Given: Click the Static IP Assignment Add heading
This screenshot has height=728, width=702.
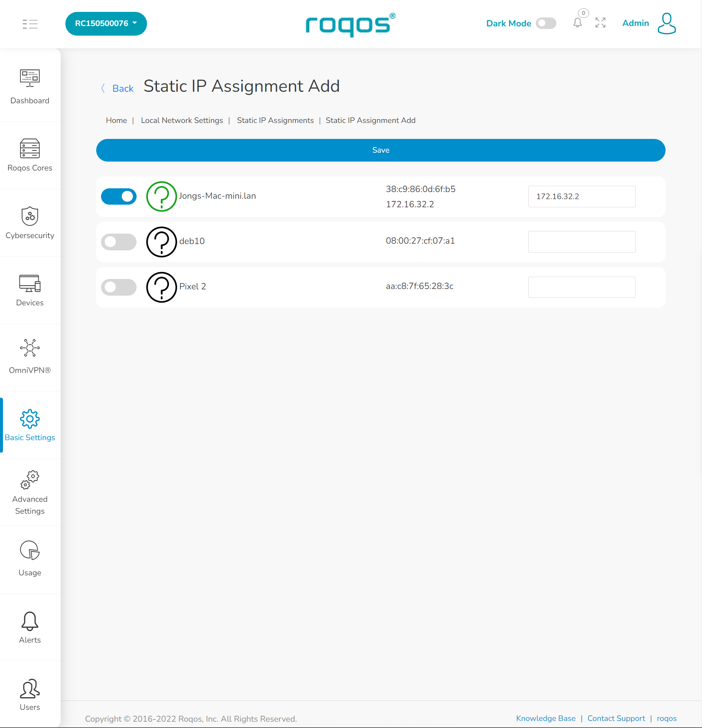Looking at the screenshot, I should click(242, 86).
